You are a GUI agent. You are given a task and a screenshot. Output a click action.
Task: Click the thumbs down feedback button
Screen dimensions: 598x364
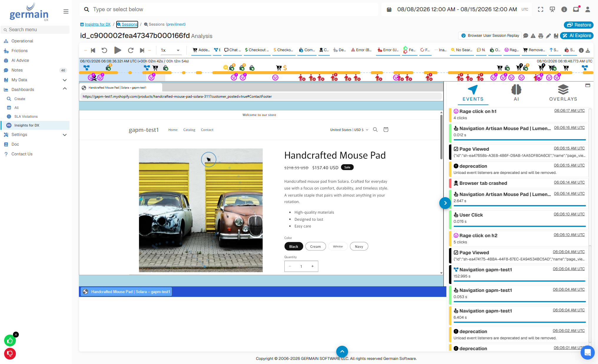point(10,353)
